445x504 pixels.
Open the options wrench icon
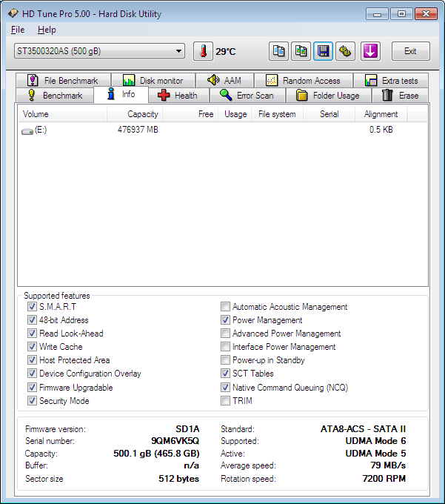(x=345, y=51)
